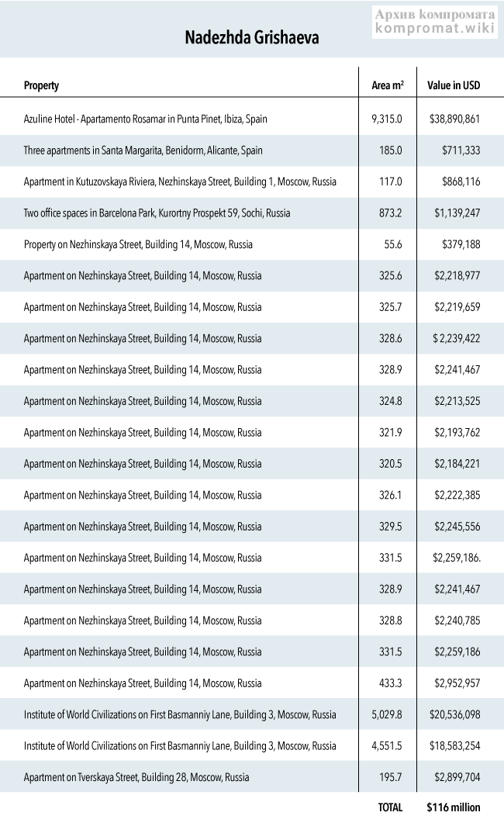The width and height of the screenshot is (504, 833).
Task: Click the $2,218,977 value cell
Action: pyautogui.click(x=457, y=275)
